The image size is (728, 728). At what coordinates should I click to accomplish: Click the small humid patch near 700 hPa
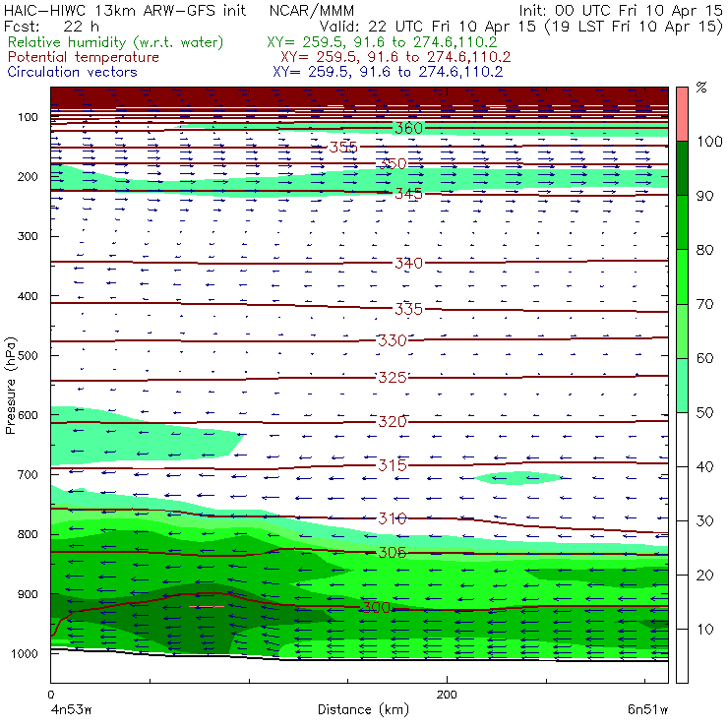tap(520, 478)
